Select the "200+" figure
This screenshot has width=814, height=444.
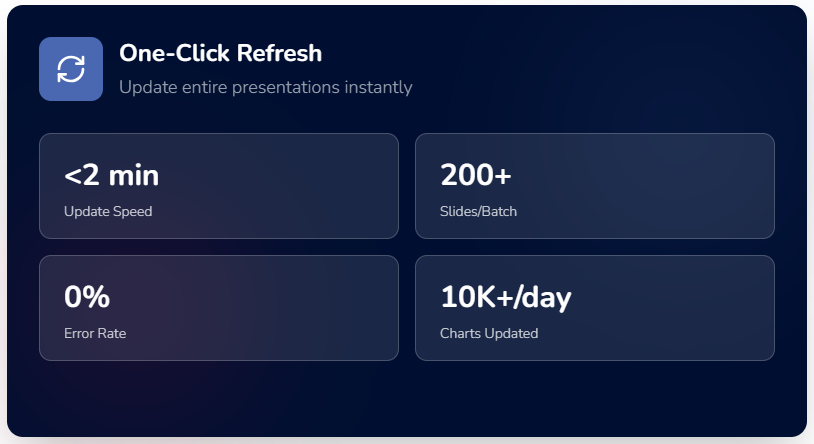pyautogui.click(x=476, y=176)
